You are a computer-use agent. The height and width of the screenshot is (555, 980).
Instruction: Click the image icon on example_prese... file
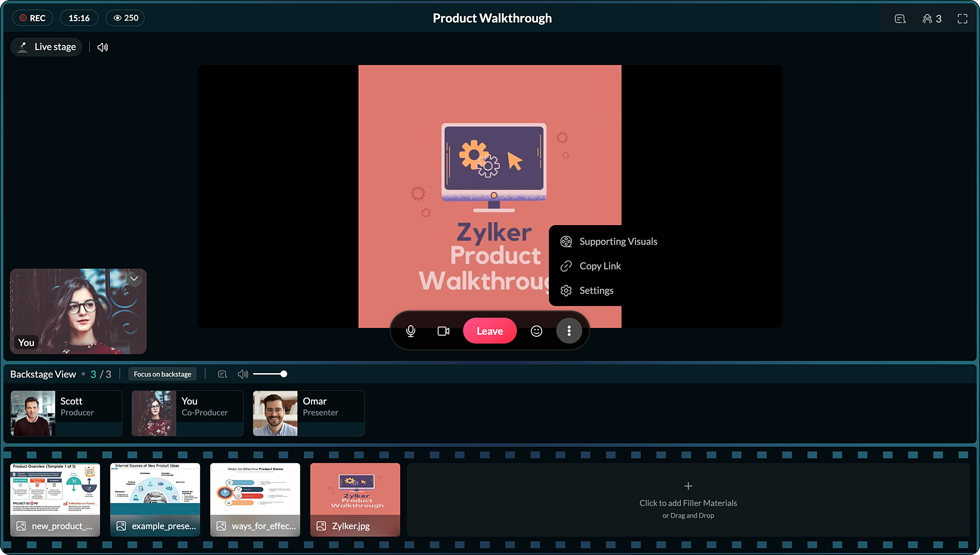(x=121, y=526)
